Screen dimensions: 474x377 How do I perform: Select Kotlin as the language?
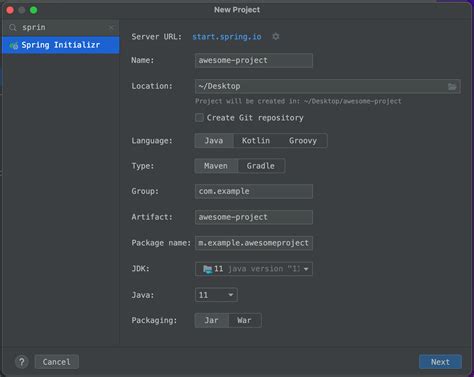(256, 141)
